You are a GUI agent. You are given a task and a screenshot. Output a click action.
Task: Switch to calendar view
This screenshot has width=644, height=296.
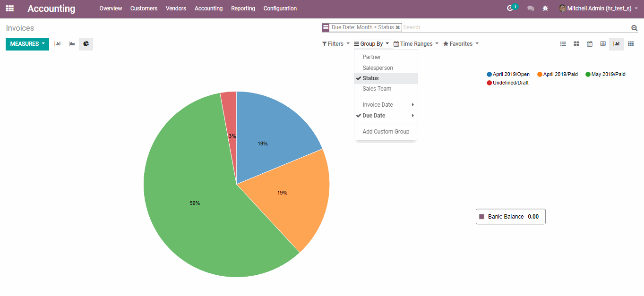(x=590, y=44)
